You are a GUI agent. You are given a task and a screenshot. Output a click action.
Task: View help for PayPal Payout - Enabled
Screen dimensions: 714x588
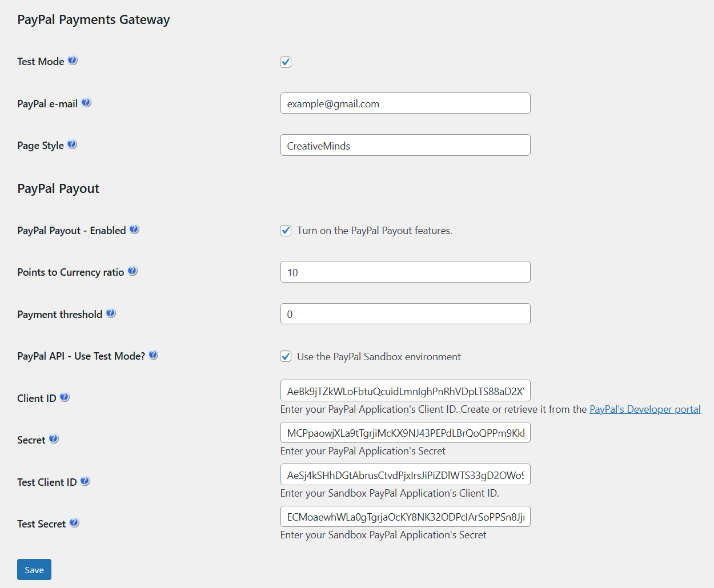tap(134, 229)
